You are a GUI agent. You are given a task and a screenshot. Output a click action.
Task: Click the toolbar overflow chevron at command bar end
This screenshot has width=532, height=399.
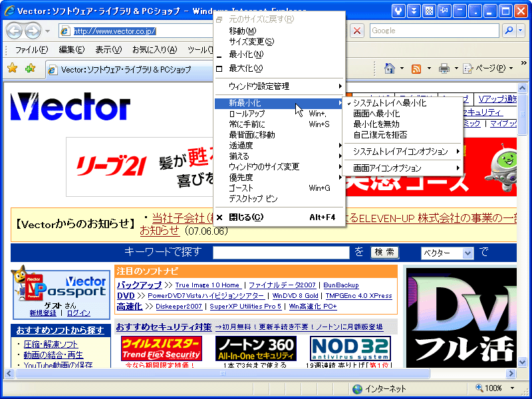tap(523, 63)
